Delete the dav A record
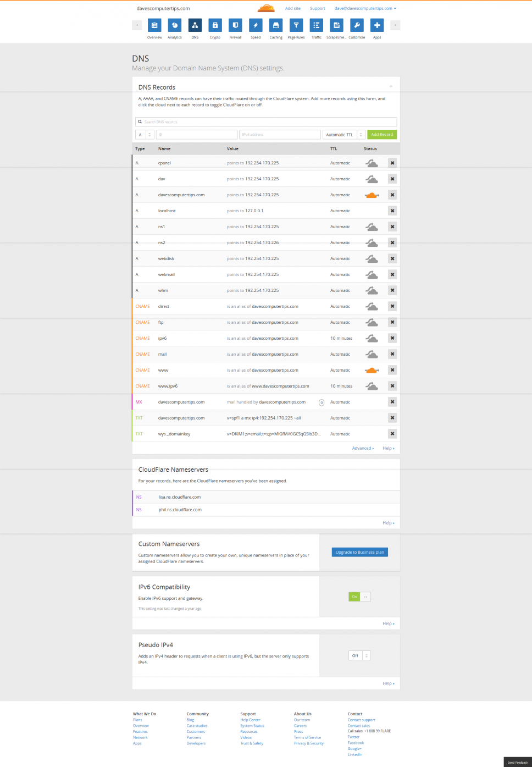 (x=392, y=179)
